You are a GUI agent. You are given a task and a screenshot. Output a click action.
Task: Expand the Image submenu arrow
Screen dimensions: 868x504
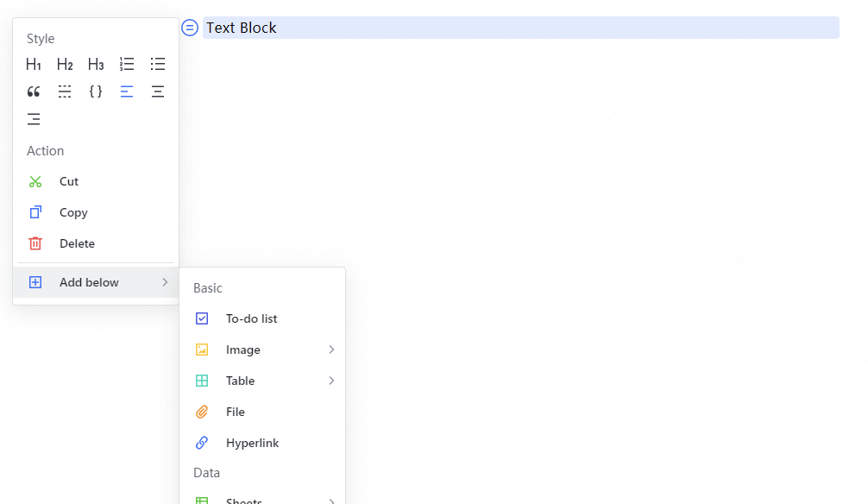click(x=331, y=350)
